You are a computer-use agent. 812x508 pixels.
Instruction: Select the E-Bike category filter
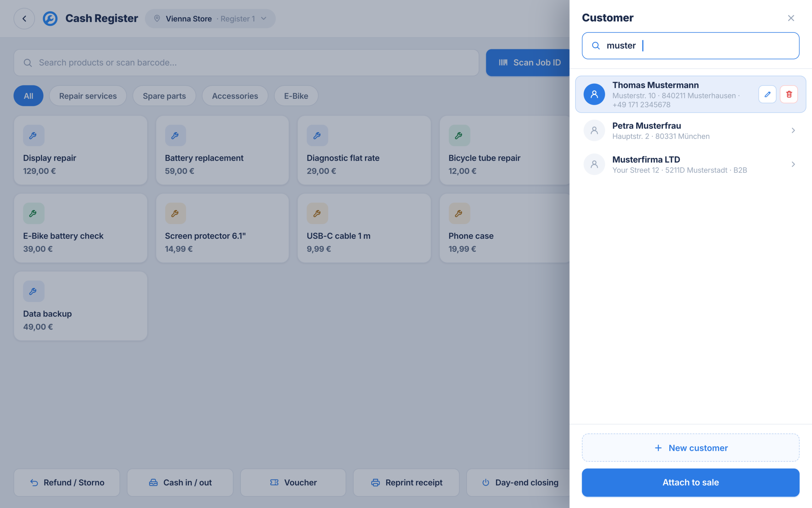coord(296,96)
